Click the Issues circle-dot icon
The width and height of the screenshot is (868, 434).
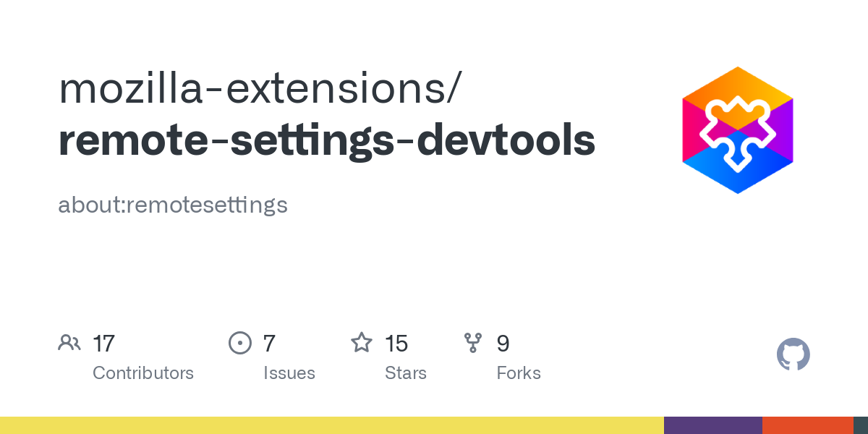click(239, 343)
